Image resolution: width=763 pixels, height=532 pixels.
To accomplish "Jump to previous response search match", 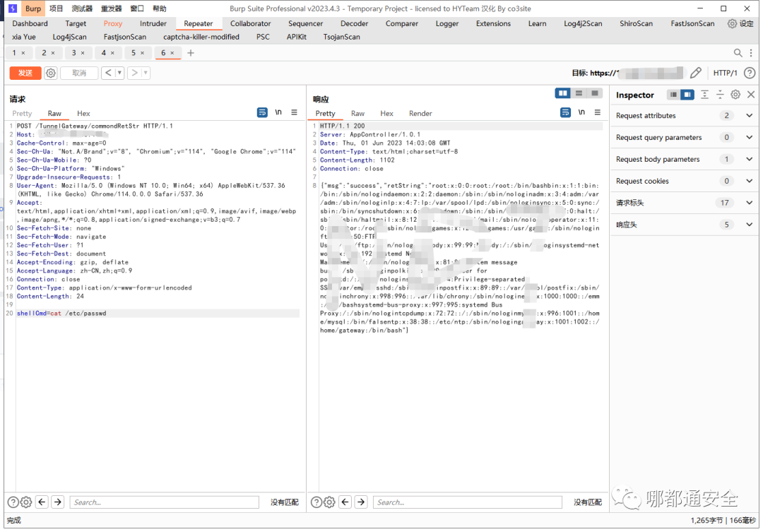I will [345, 502].
